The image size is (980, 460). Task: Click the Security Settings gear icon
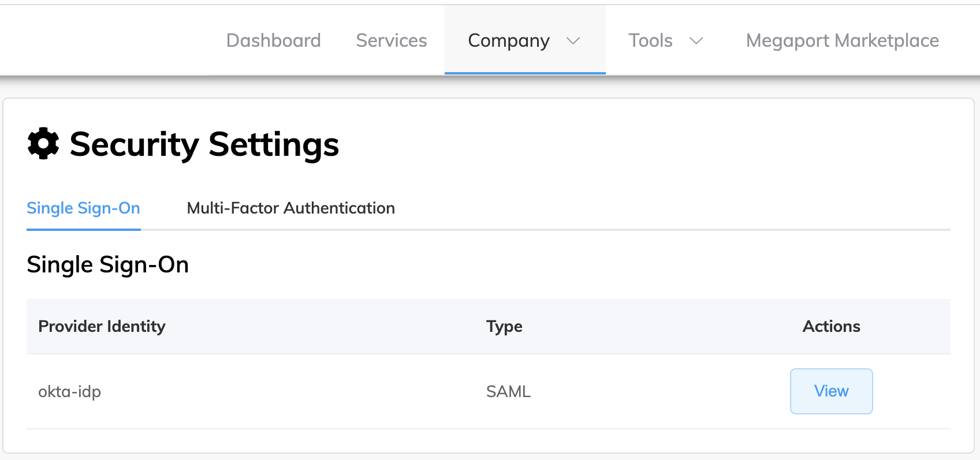(x=43, y=144)
